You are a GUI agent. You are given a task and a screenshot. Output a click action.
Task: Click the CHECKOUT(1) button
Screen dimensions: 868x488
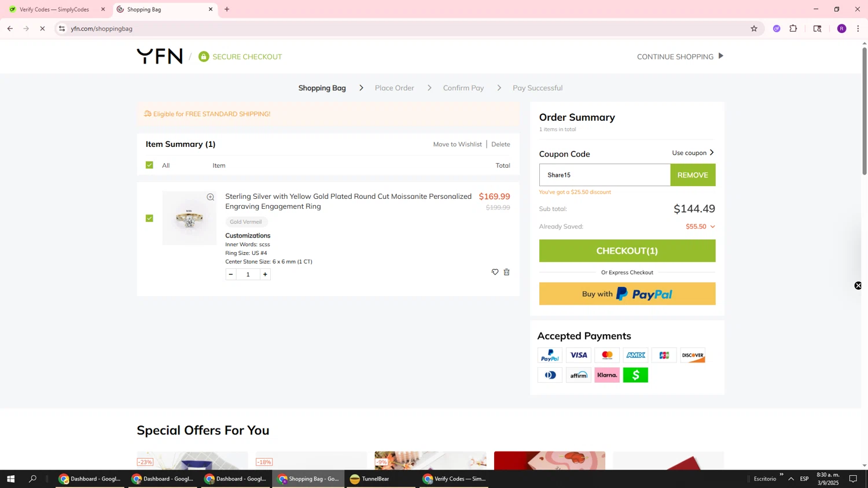[627, 251]
